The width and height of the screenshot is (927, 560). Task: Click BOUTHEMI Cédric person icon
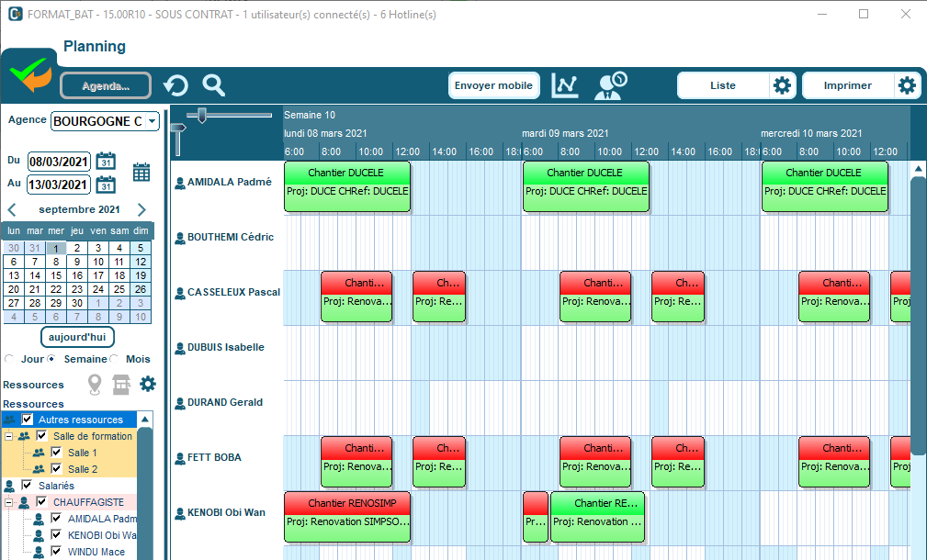pyautogui.click(x=180, y=238)
